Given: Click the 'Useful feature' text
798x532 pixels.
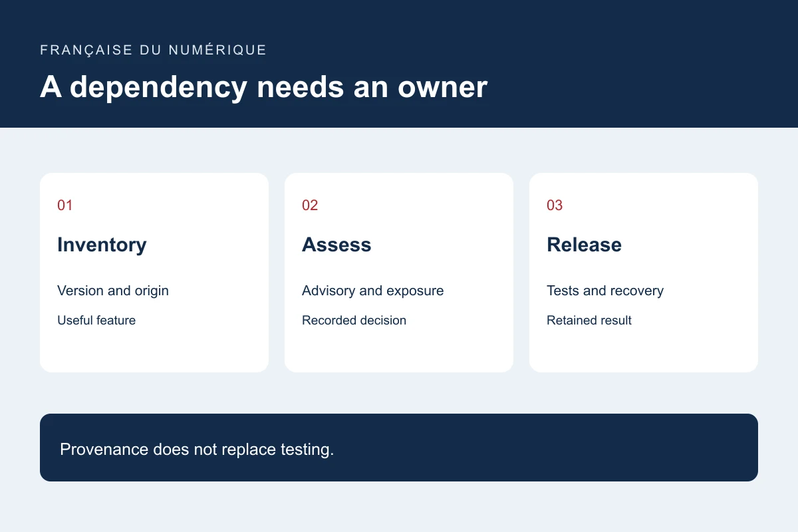Looking at the screenshot, I should 96,321.
